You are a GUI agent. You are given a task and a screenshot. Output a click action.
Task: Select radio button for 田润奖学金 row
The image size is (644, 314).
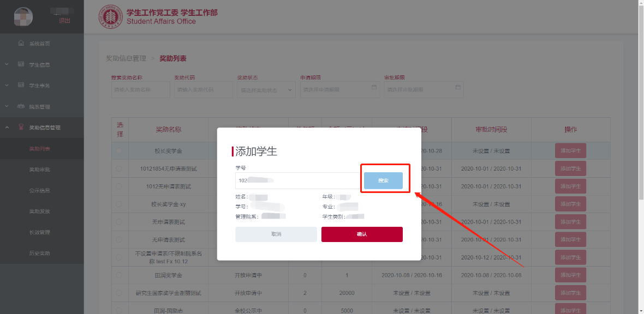[119, 275]
